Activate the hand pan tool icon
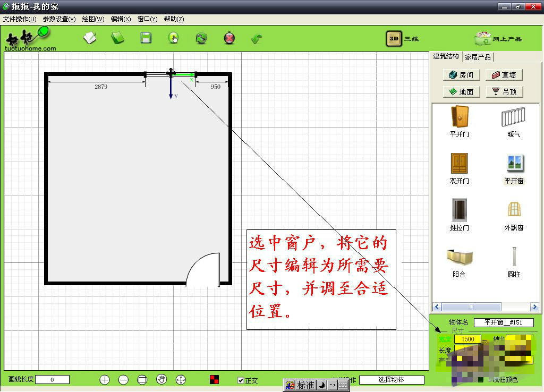 click(161, 379)
